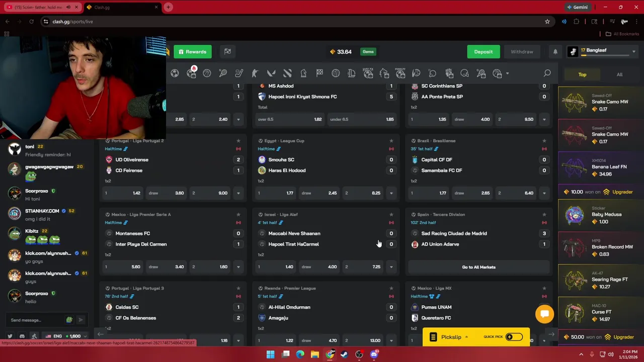Screen dimensions: 644x362
Task: Switch to the Top drops tab
Action: click(x=582, y=74)
